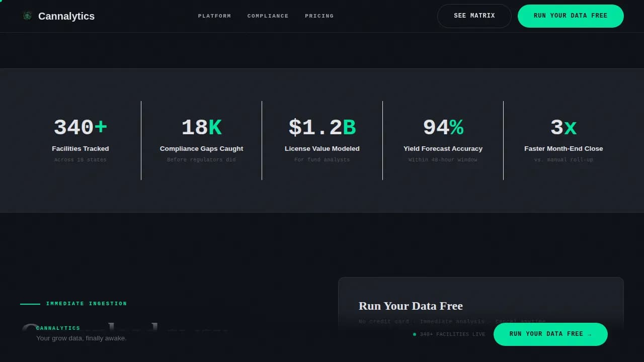Select the 3x statistic value
This screenshot has width=644, height=362.
tap(563, 128)
